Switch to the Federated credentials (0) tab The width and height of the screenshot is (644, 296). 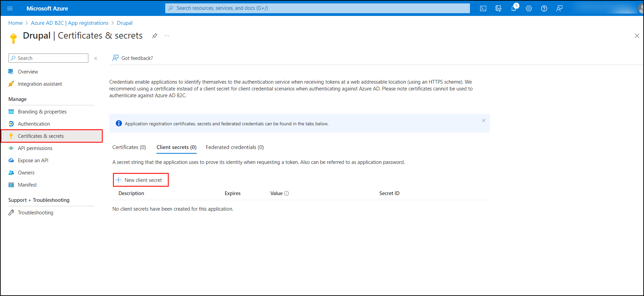click(235, 147)
